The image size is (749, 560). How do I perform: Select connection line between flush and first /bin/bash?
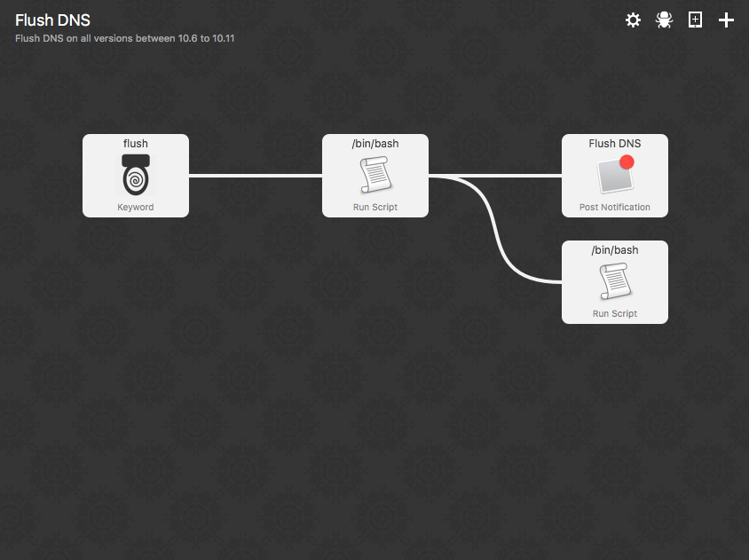pyautogui.click(x=256, y=176)
